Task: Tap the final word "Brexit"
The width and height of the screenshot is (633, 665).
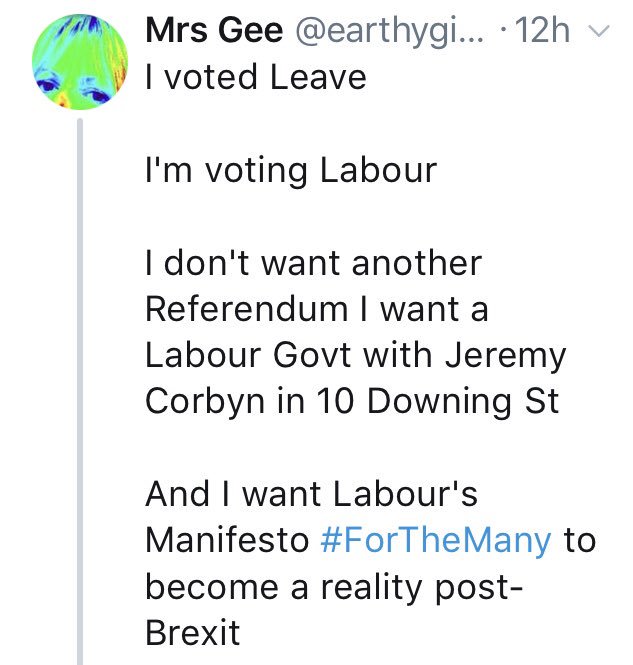Action: pyautogui.click(x=194, y=632)
